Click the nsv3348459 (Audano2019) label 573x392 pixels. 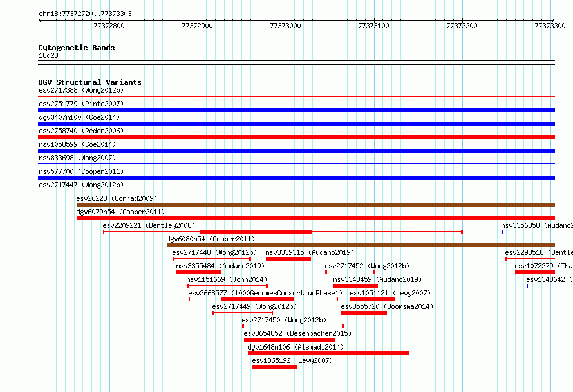point(377,279)
